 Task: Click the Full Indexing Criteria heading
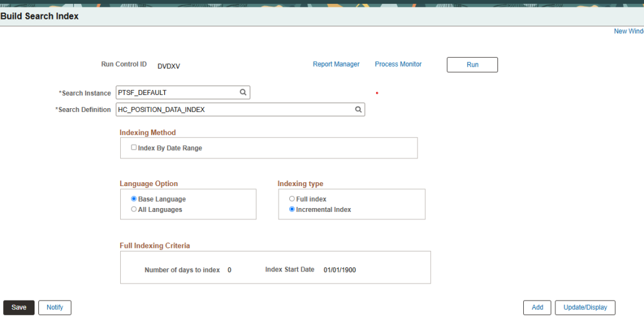(155, 246)
